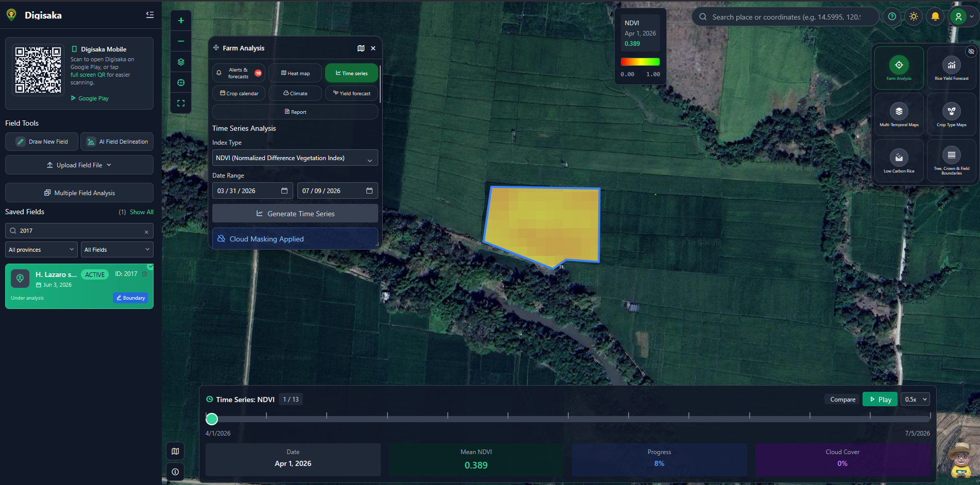980x485 pixels.
Task: Open the Google Play link
Action: (x=90, y=98)
